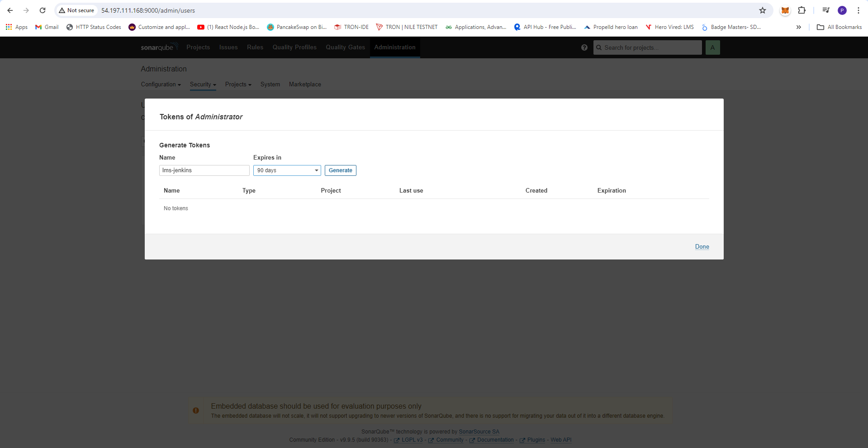Image resolution: width=868 pixels, height=448 pixels.
Task: Expand the Configuration dropdown
Action: click(x=161, y=85)
